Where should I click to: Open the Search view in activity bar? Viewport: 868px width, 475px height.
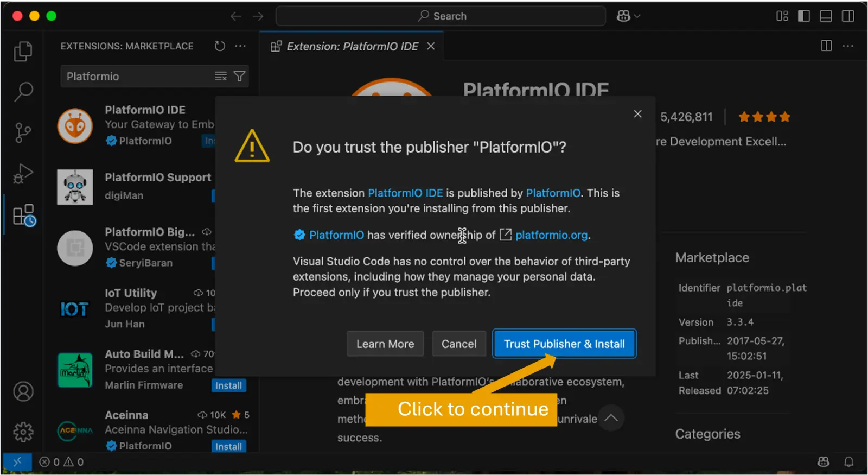point(23,92)
